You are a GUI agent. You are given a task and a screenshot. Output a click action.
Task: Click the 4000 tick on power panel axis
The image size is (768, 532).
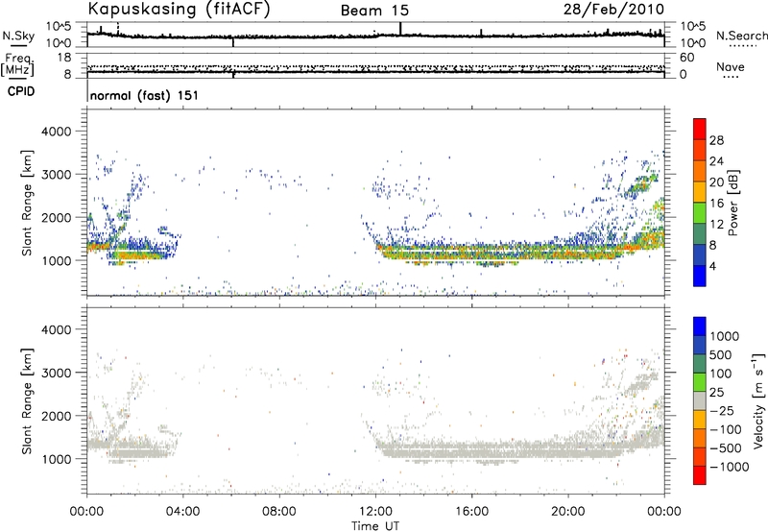coord(56,132)
